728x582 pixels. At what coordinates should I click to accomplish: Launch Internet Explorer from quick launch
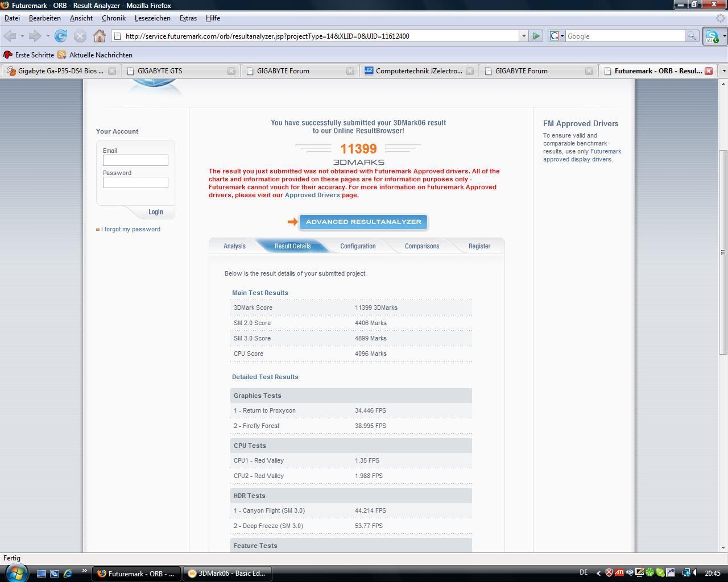[x=68, y=573]
